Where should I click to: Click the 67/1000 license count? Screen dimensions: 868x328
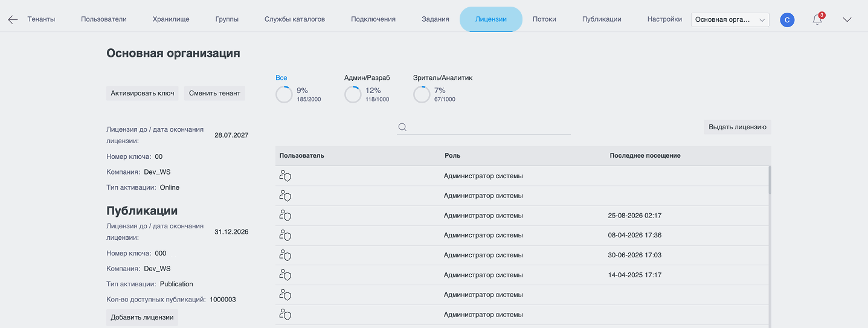tap(445, 99)
